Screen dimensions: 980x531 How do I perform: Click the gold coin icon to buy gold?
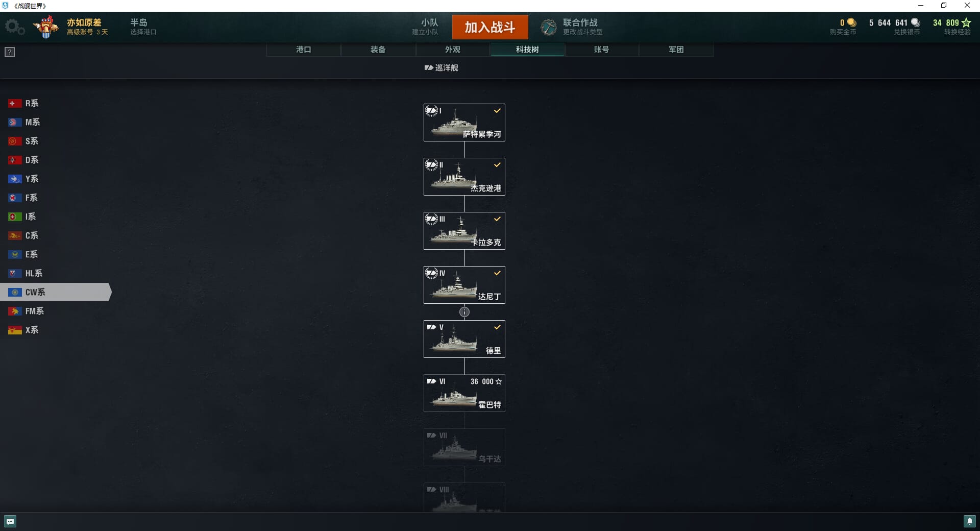851,22
